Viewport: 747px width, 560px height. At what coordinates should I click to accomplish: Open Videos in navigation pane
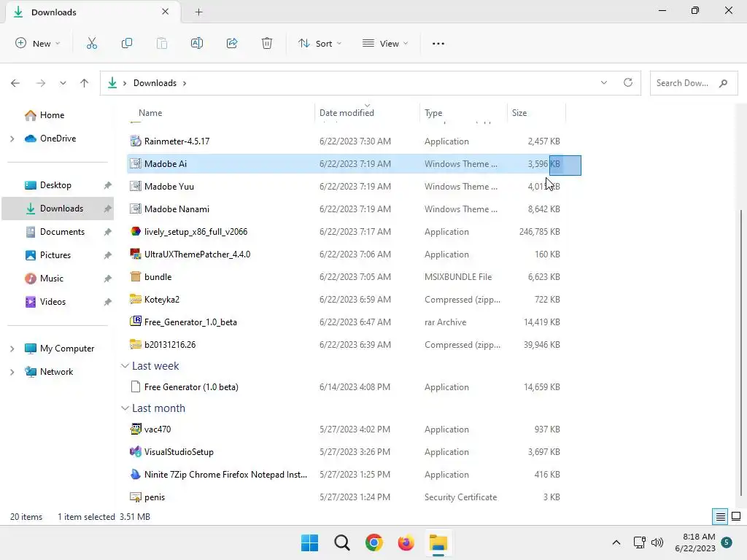(53, 302)
